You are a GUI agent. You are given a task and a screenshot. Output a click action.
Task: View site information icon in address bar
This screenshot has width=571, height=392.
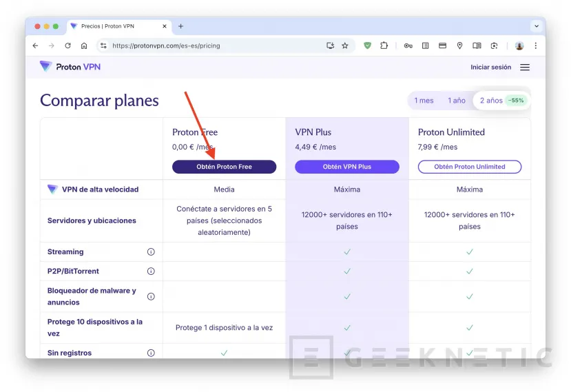coord(103,45)
